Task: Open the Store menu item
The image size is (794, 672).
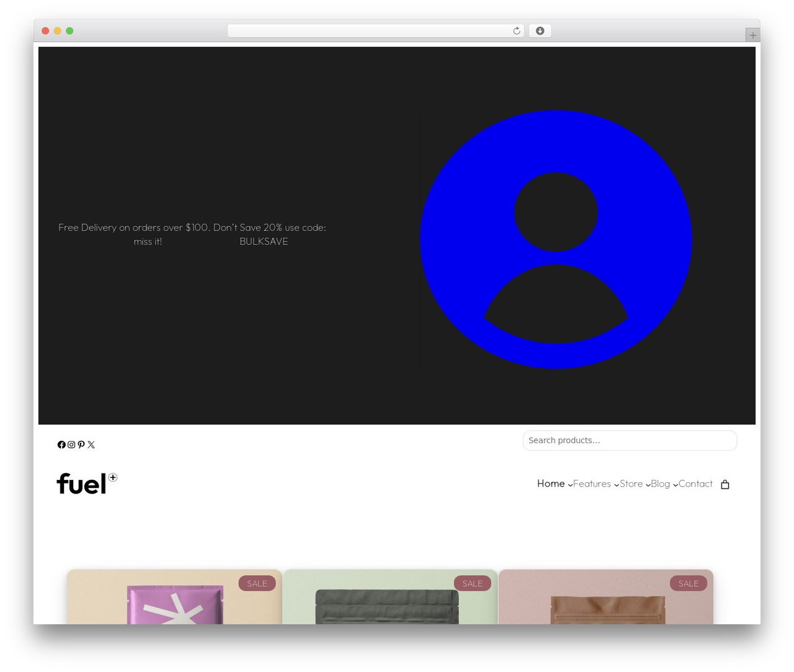Action: [x=631, y=484]
